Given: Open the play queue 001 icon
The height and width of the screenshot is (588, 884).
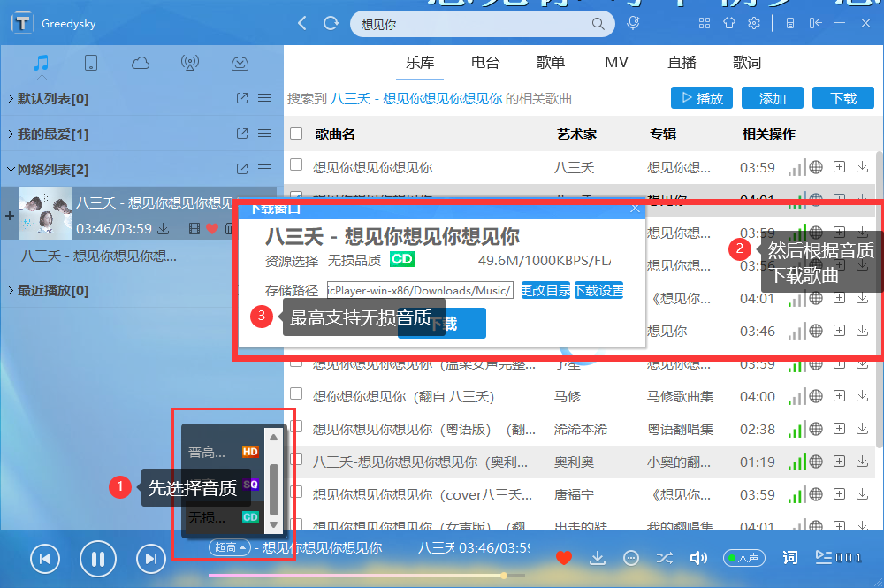Looking at the screenshot, I should 838,558.
